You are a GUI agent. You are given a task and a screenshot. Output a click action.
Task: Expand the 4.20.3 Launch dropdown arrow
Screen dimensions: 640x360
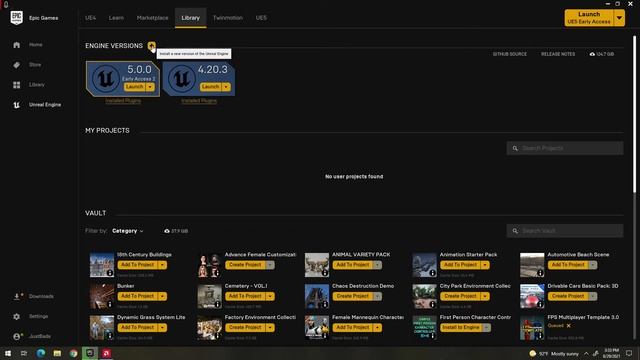point(226,87)
